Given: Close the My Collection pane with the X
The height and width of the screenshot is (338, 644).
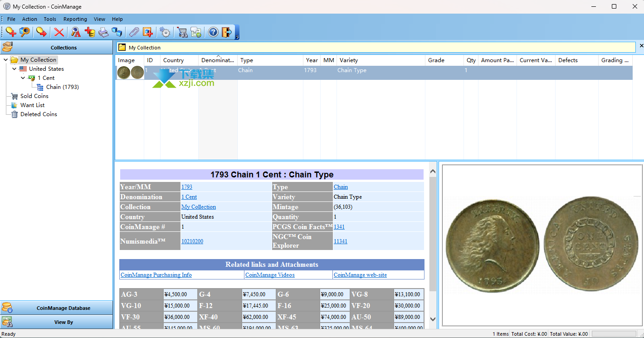Looking at the screenshot, I should 641,46.
